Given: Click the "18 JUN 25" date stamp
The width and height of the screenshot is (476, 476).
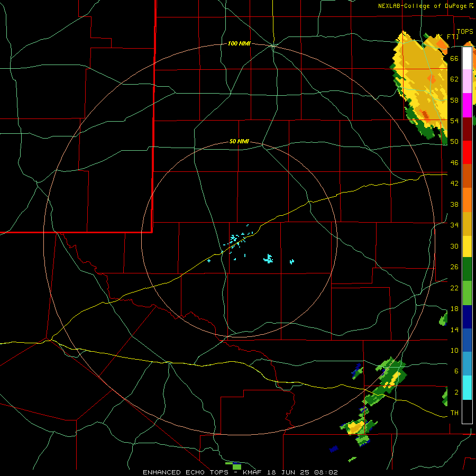Looking at the screenshot, I should [x=289, y=472].
